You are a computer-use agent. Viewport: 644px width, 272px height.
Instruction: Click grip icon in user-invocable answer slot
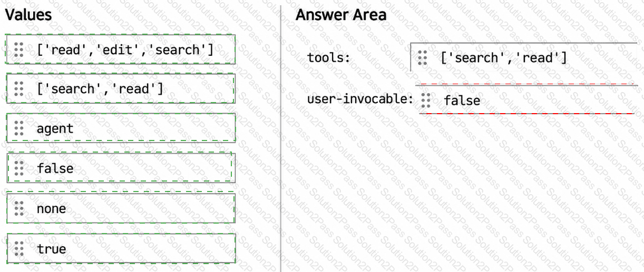pyautogui.click(x=426, y=100)
